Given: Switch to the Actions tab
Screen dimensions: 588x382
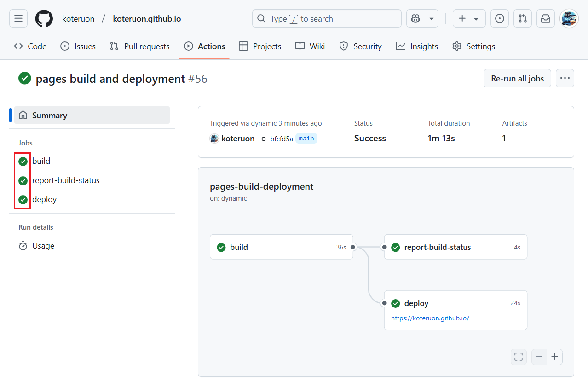Looking at the screenshot, I should click(204, 46).
